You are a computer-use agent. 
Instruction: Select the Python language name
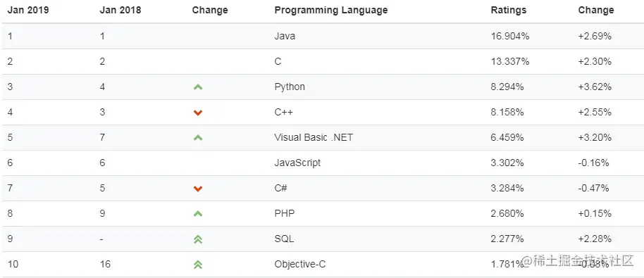click(x=290, y=87)
